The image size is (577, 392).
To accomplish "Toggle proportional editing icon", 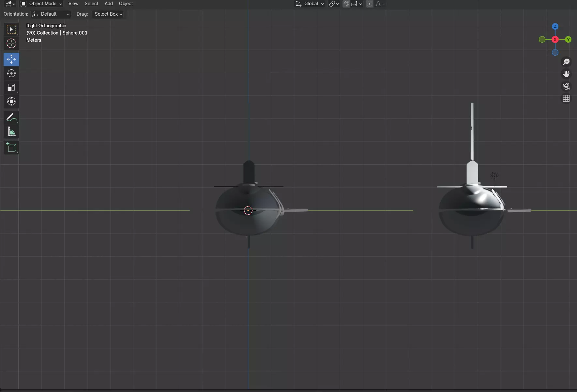I will click(369, 4).
